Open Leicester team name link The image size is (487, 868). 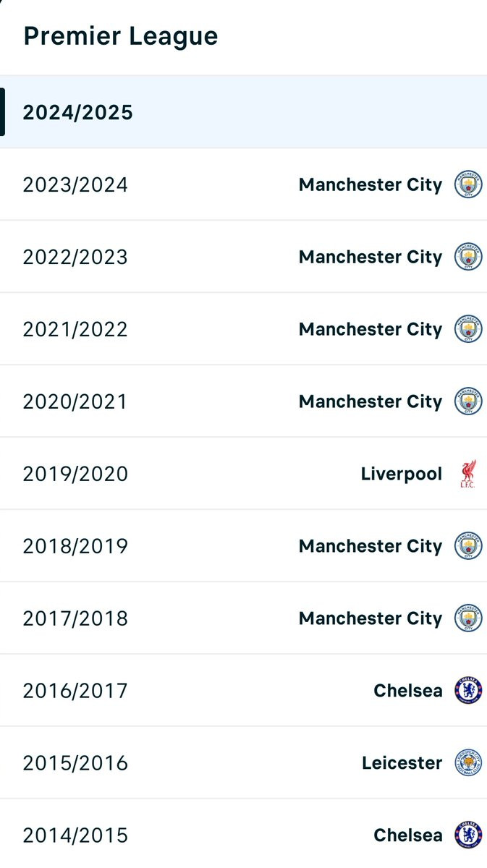tap(402, 763)
